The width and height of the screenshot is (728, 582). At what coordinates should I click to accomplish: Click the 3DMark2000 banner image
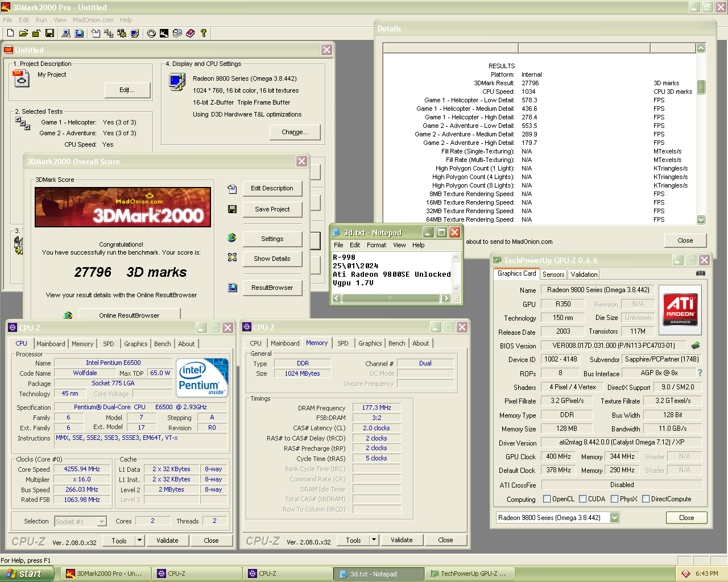point(123,207)
